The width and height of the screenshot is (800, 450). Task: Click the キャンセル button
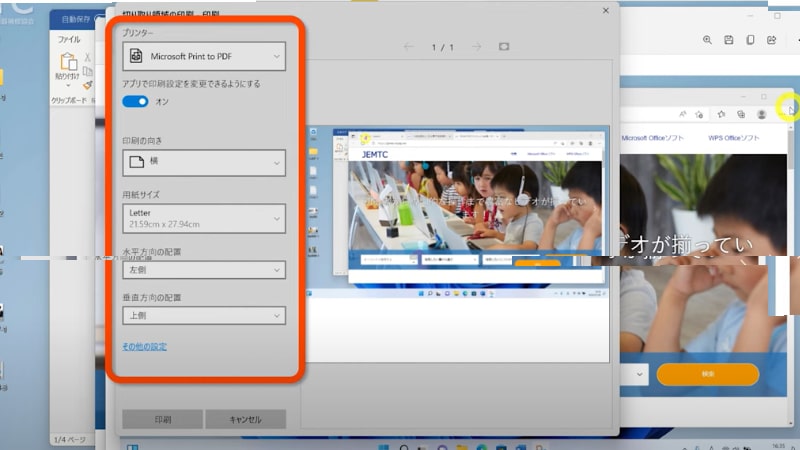point(245,419)
